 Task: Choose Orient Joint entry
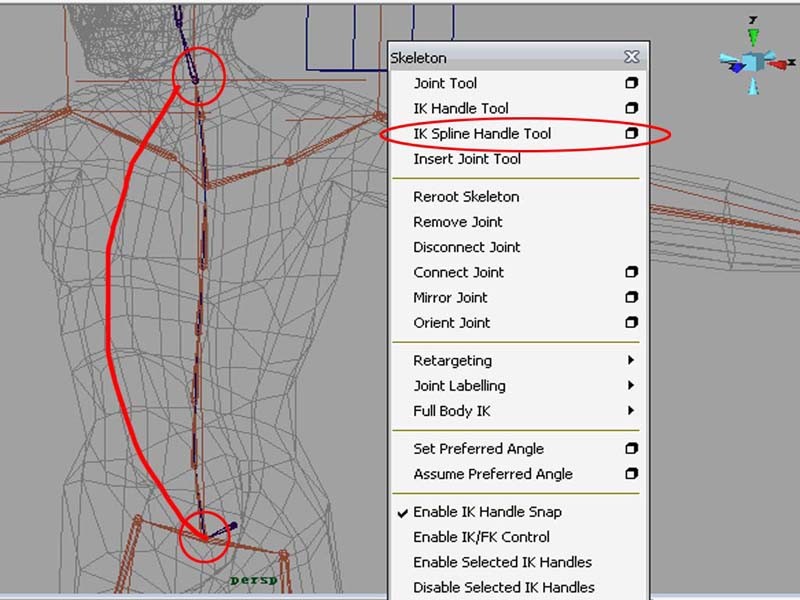[x=452, y=323]
